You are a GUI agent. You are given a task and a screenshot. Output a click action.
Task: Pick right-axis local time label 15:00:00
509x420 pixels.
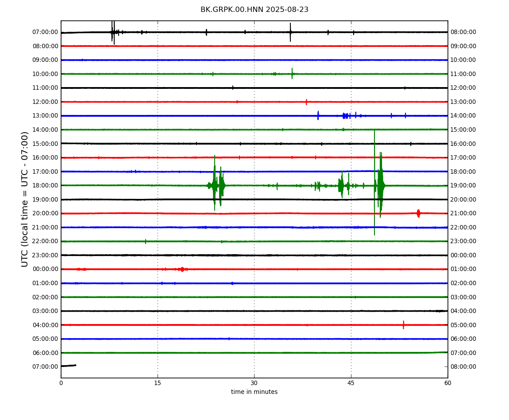463,130
